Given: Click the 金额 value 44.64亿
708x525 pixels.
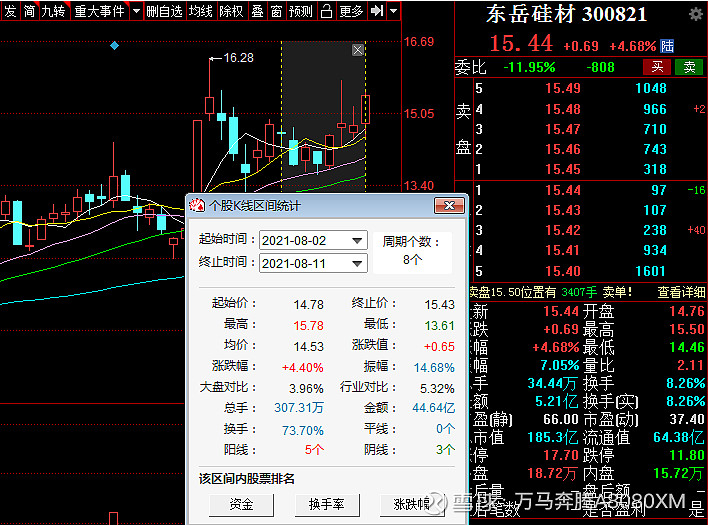Looking at the screenshot, I should tap(433, 408).
